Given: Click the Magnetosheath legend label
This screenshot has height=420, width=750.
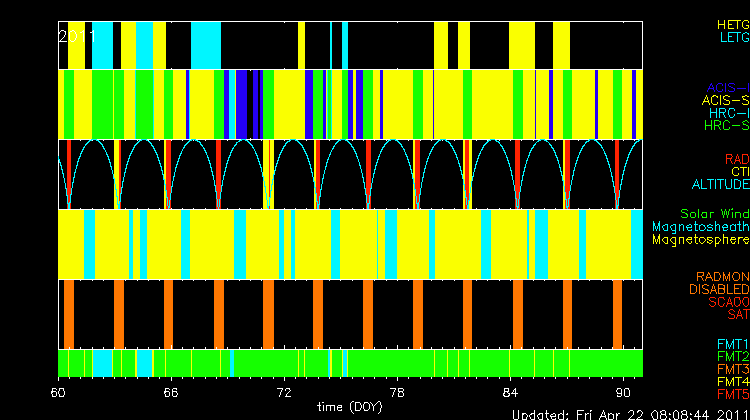Looking at the screenshot, I should [700, 227].
